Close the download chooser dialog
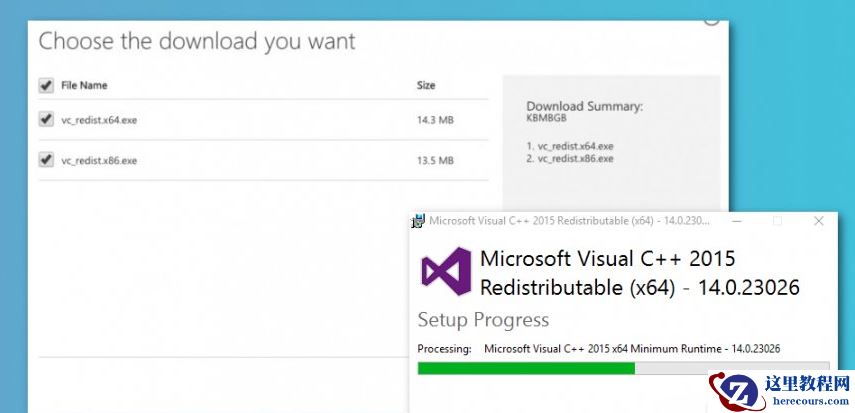 click(x=711, y=17)
